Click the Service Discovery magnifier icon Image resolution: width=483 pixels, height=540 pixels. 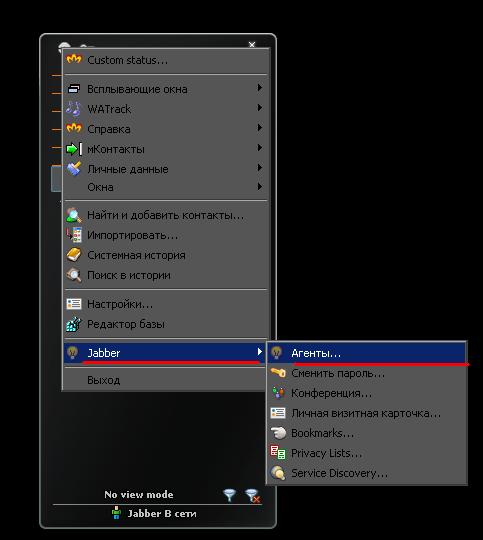click(x=278, y=473)
